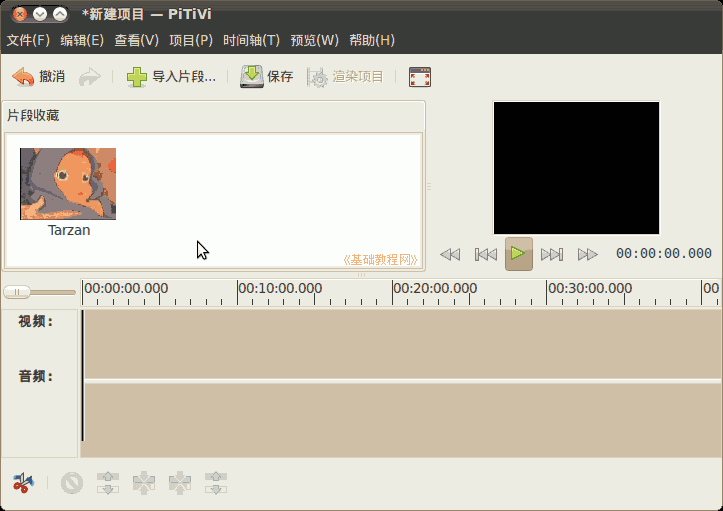Screen dimensions: 723x511
Task: Open the 预览(W) menu
Action: (x=314, y=40)
